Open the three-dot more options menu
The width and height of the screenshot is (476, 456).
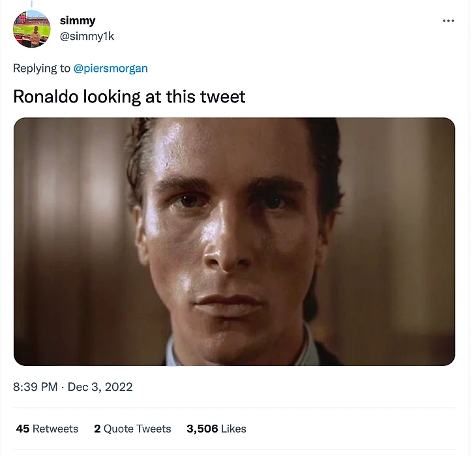448,21
